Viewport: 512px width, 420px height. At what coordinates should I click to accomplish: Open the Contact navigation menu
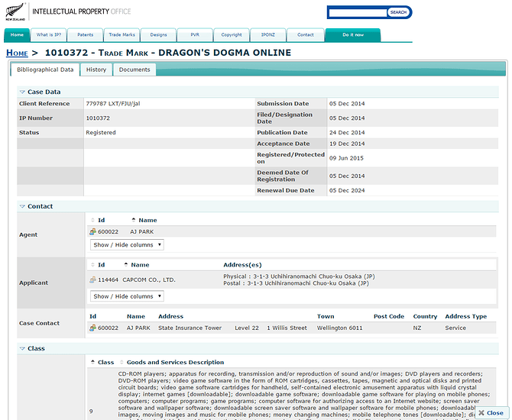tap(306, 35)
